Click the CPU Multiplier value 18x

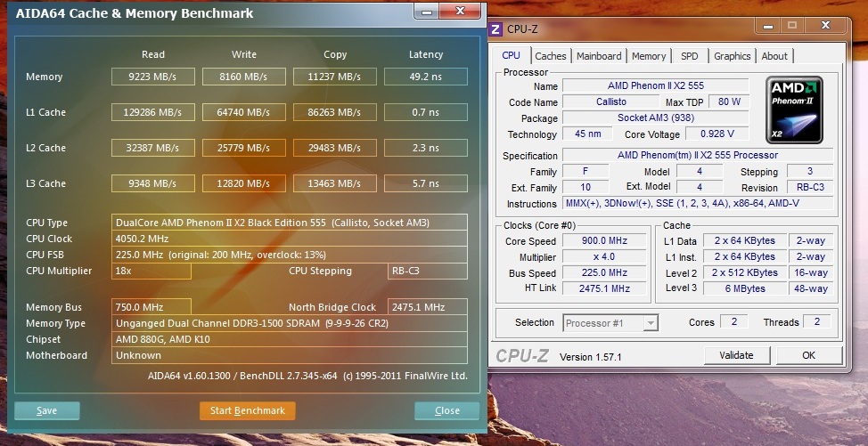[151, 271]
